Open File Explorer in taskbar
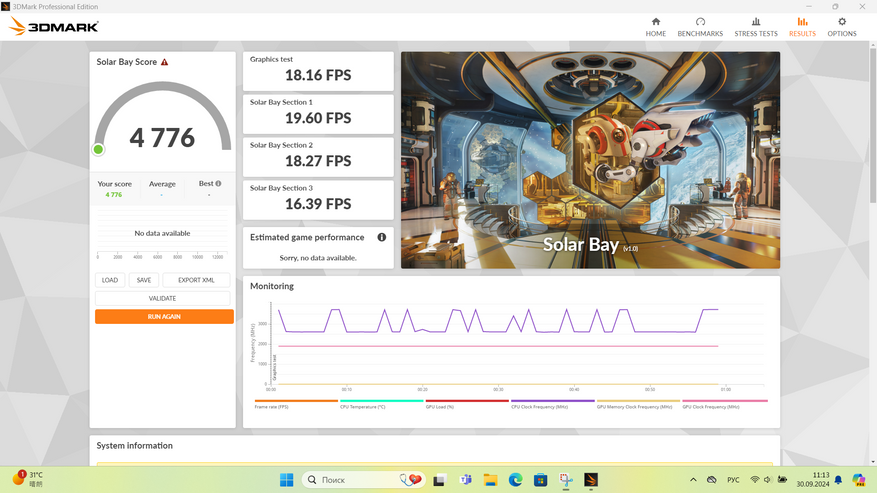 491,480
